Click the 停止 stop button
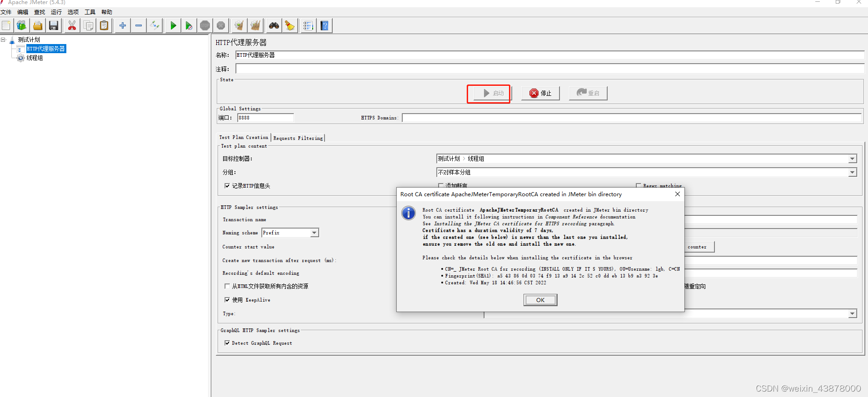The width and height of the screenshot is (868, 397). [540, 93]
